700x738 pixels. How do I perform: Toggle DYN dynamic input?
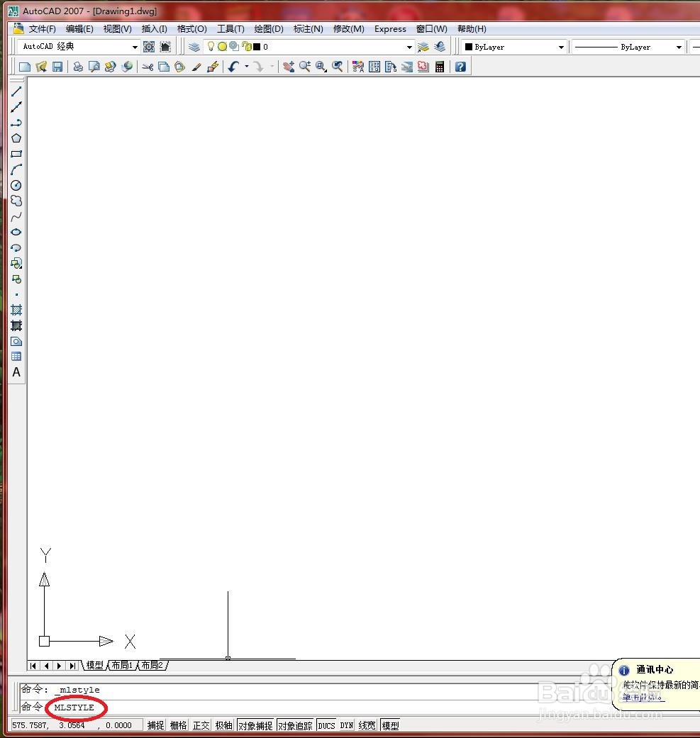(347, 725)
